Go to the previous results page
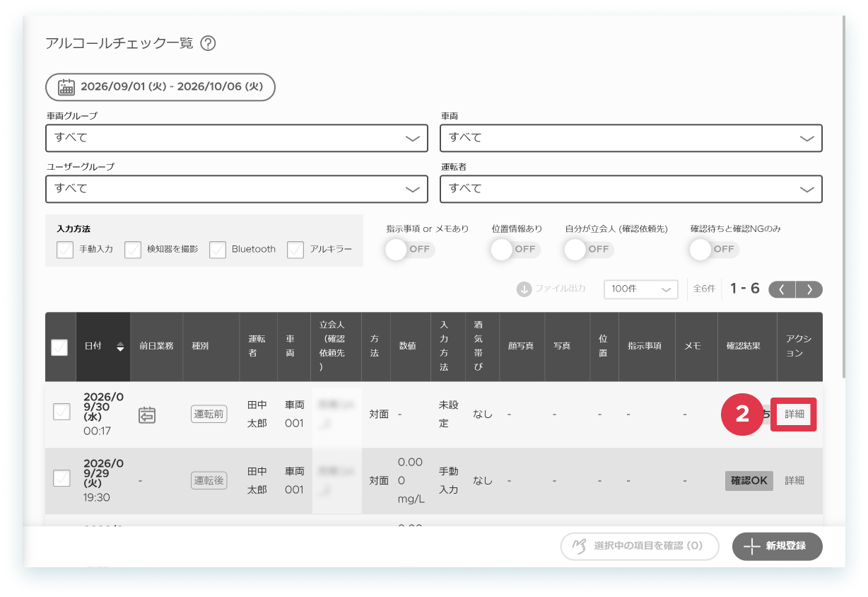Image resolution: width=868 pixels, height=597 pixels. [x=782, y=289]
